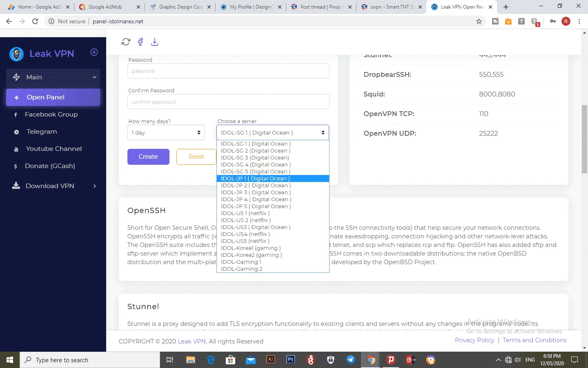Open the Privacy Policy link
Image resolution: width=588 pixels, height=368 pixels.
pos(474,340)
